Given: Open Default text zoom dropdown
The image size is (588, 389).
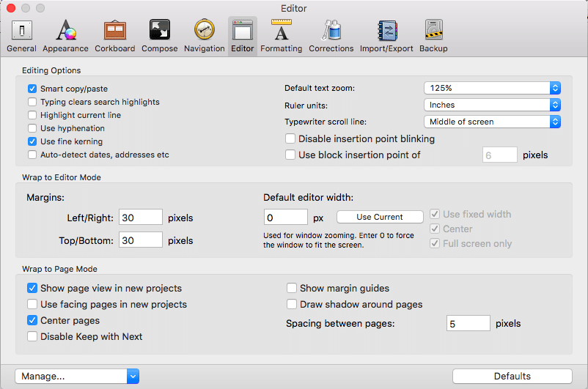Looking at the screenshot, I should (x=493, y=88).
